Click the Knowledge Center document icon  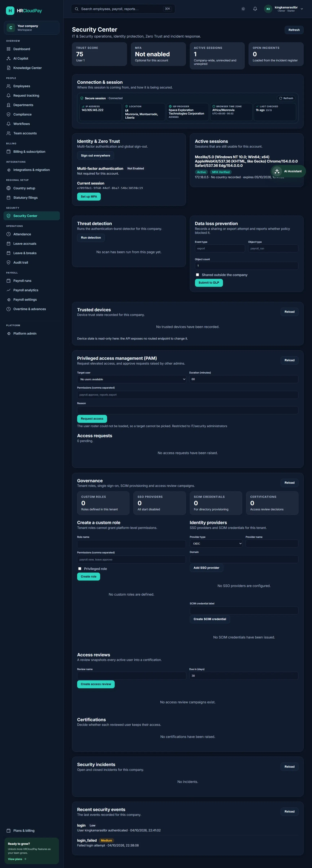click(8, 68)
